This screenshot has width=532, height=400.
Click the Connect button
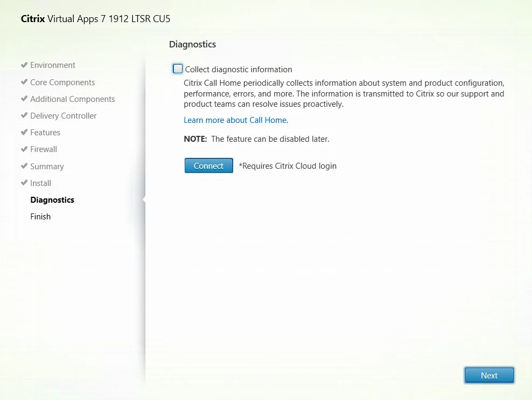coord(209,165)
